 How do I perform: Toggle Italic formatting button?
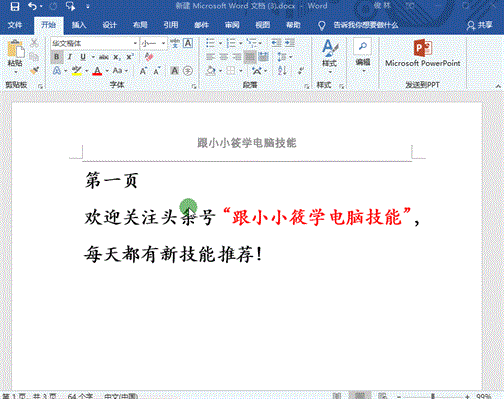70,57
